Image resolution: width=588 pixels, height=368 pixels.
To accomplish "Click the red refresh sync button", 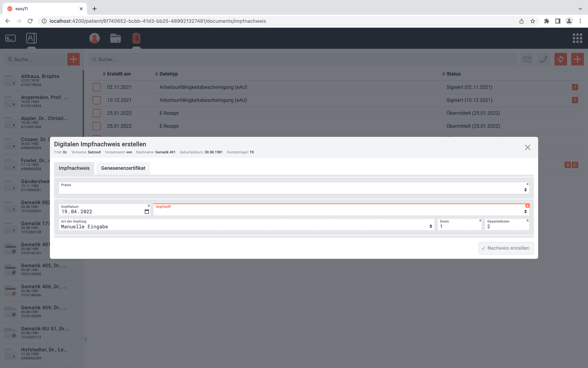I will point(560,59).
